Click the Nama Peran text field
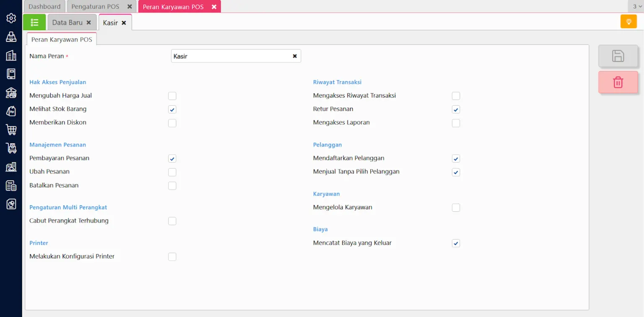Viewport: 644px width, 317px height. tap(231, 56)
